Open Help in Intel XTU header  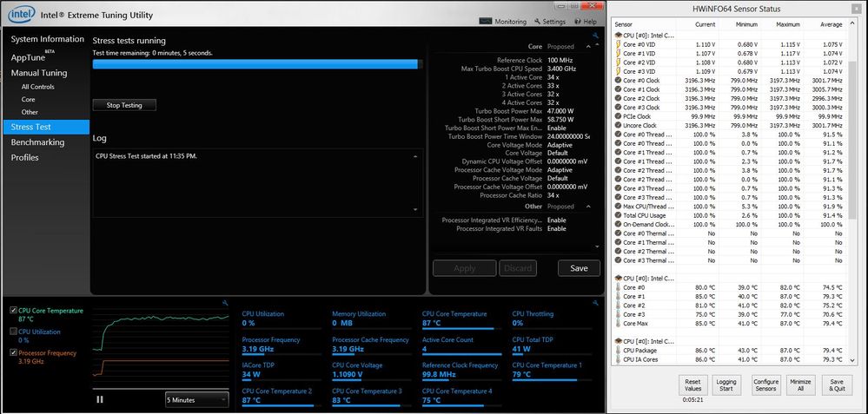[586, 22]
